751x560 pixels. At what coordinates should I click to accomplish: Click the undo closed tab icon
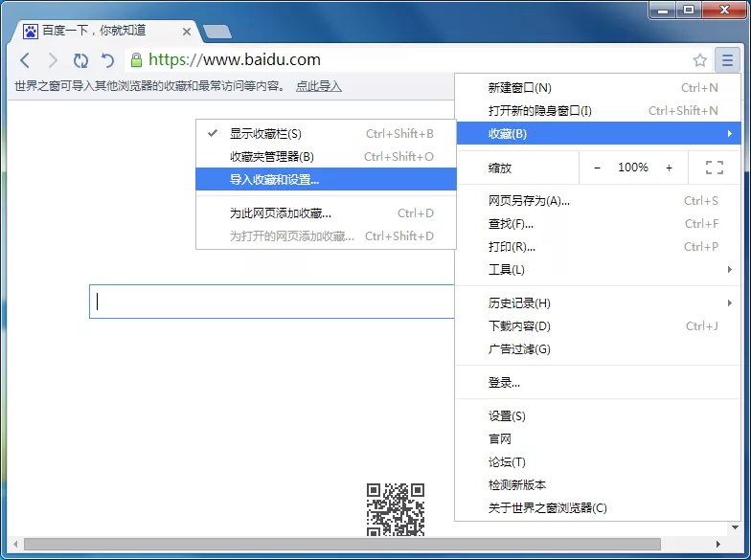[x=107, y=60]
